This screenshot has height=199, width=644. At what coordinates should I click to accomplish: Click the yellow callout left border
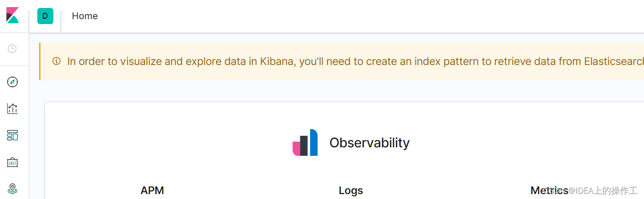click(40, 61)
